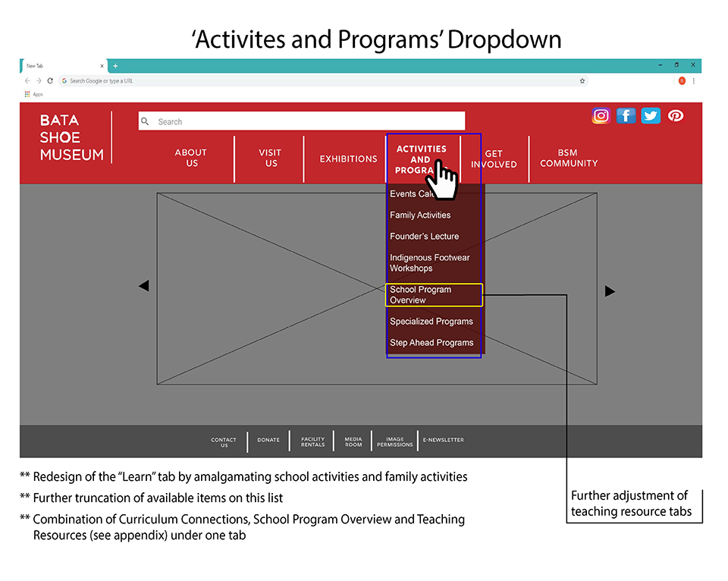
Task: Click the Bata Shoe Museum logo
Action: (71, 137)
